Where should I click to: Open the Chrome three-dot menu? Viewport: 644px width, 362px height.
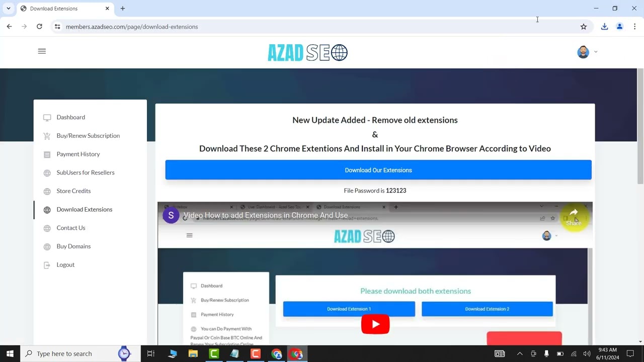[x=634, y=27]
